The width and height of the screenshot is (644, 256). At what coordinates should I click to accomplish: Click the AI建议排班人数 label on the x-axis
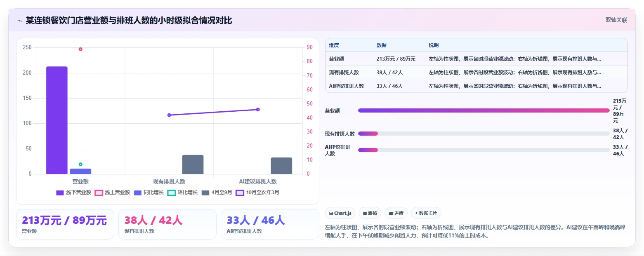coord(258,181)
